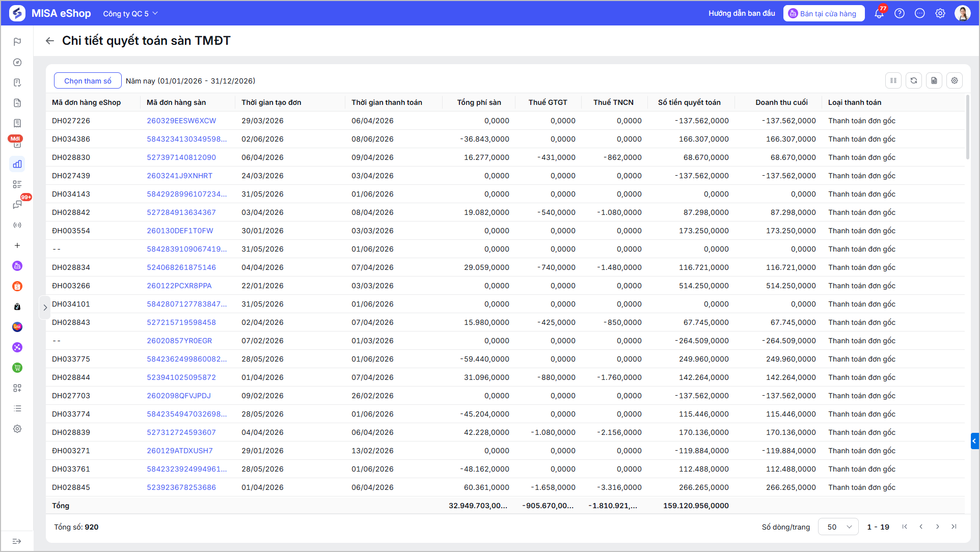Open the Số dòng/trang 50 dropdown
The height and width of the screenshot is (552, 980).
pyautogui.click(x=838, y=527)
